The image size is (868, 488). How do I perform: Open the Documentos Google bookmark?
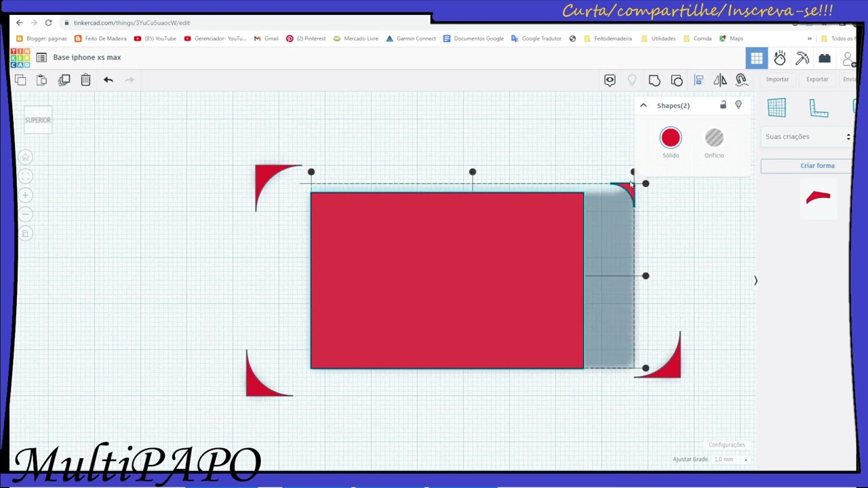473,39
